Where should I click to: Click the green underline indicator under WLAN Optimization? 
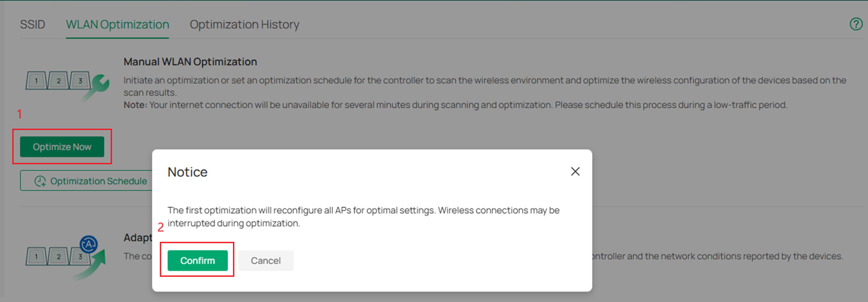pyautogui.click(x=117, y=38)
